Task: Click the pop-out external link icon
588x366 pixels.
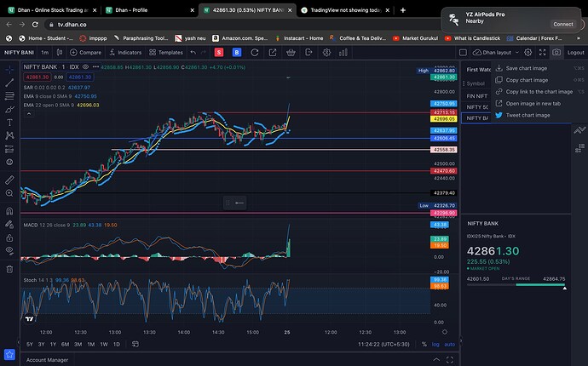Action: click(x=273, y=53)
